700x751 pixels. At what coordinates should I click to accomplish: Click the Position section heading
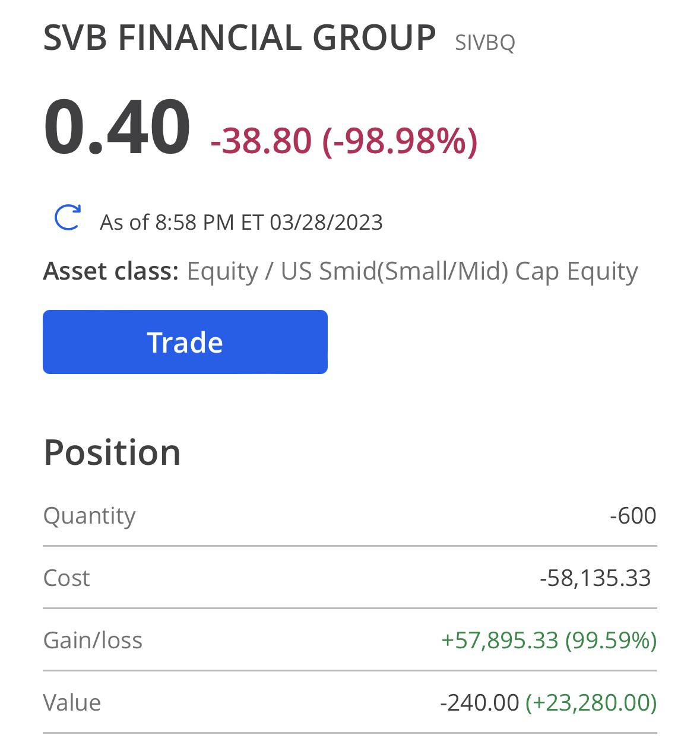(112, 452)
